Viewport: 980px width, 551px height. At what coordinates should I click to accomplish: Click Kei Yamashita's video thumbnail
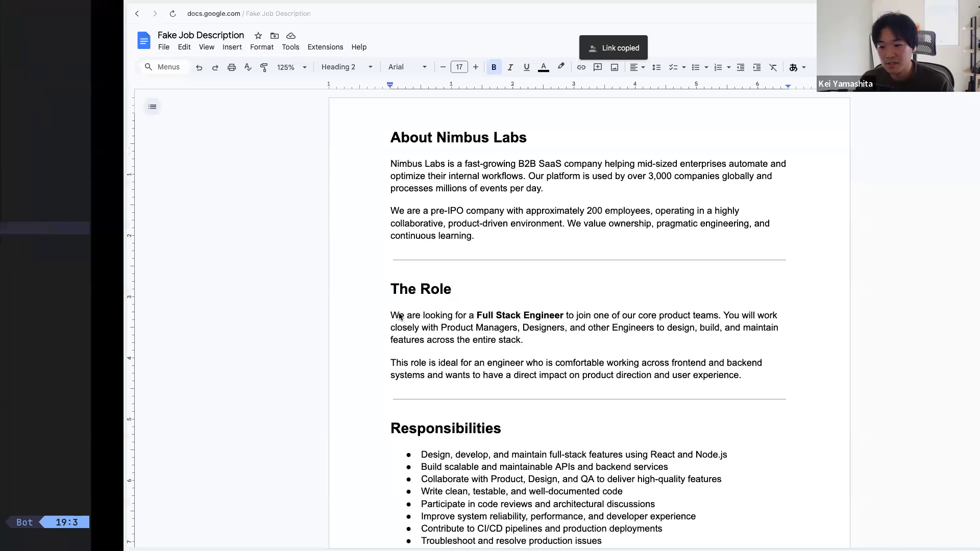(898, 46)
